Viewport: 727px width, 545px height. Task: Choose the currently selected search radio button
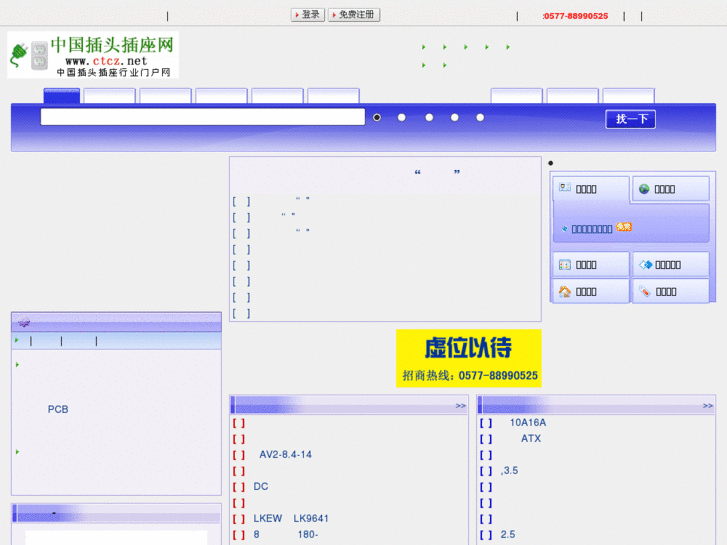pyautogui.click(x=377, y=117)
